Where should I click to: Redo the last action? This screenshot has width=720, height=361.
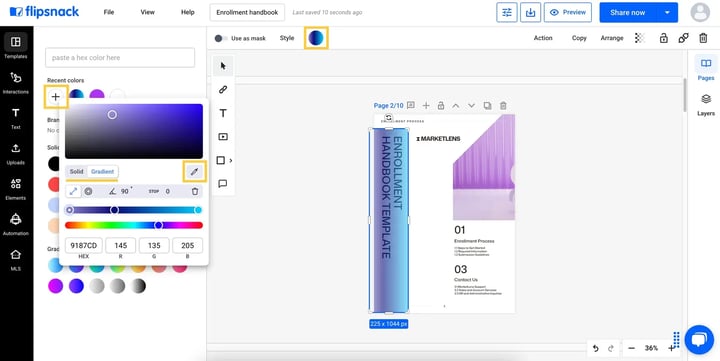611,349
